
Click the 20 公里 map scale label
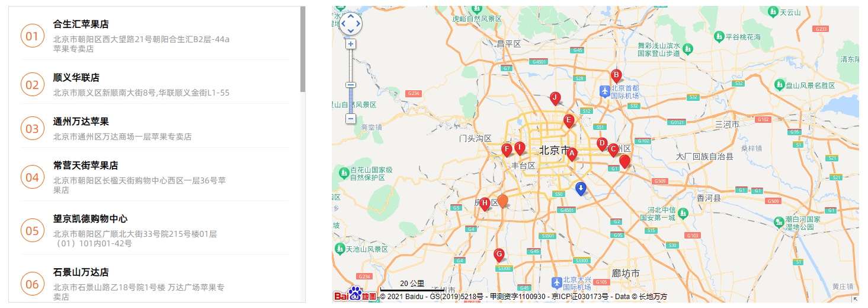pyautogui.click(x=412, y=283)
